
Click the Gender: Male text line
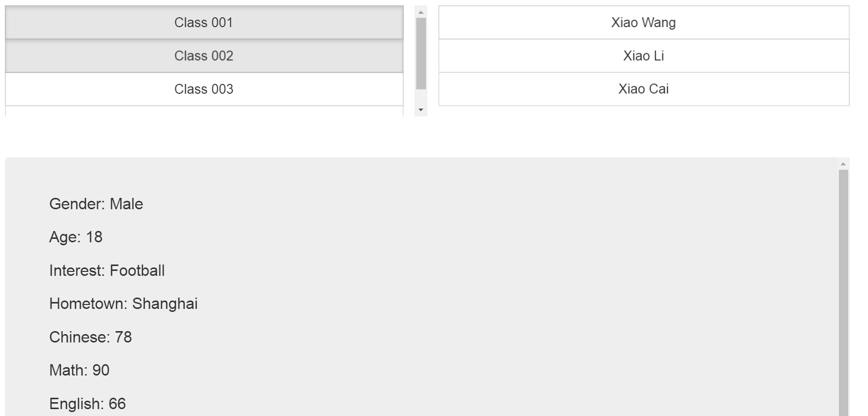pyautogui.click(x=96, y=204)
